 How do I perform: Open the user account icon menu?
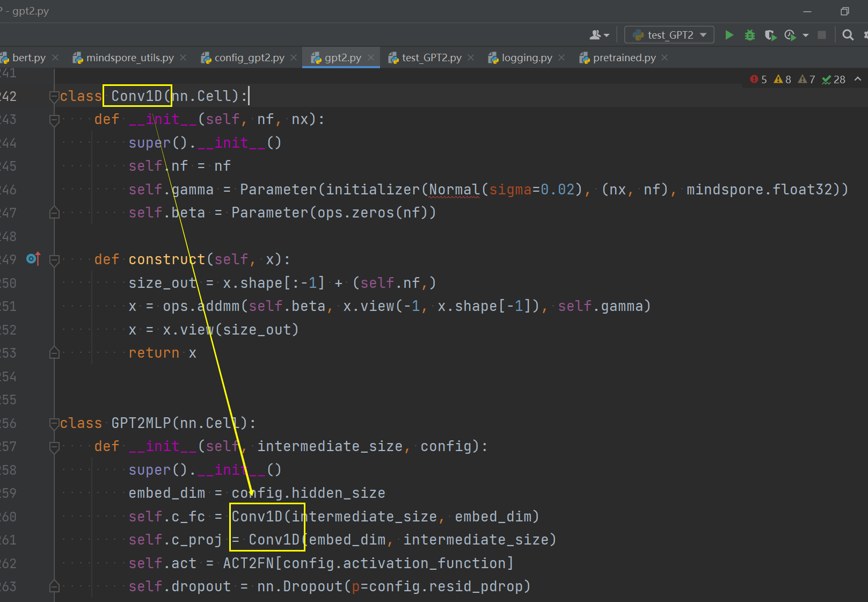click(x=599, y=35)
